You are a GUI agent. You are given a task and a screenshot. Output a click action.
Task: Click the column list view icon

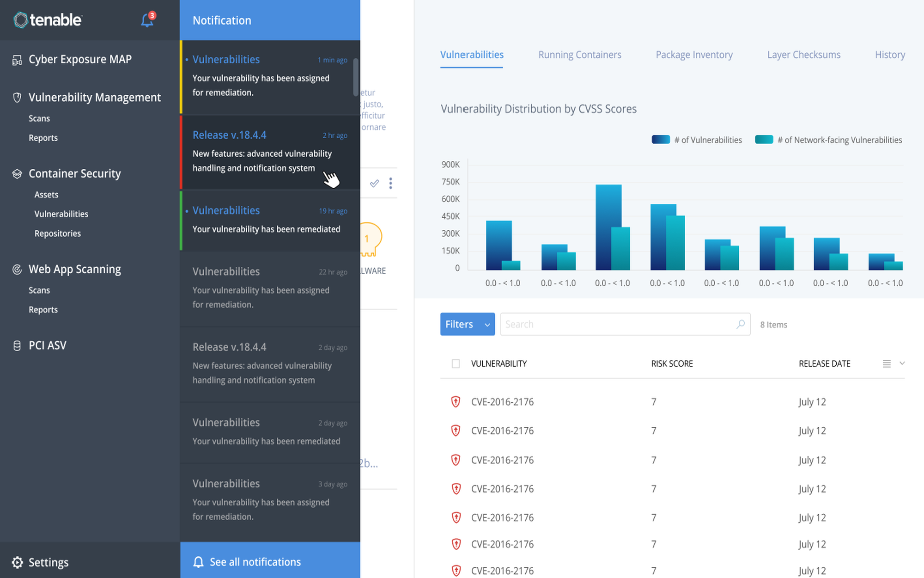click(x=887, y=364)
